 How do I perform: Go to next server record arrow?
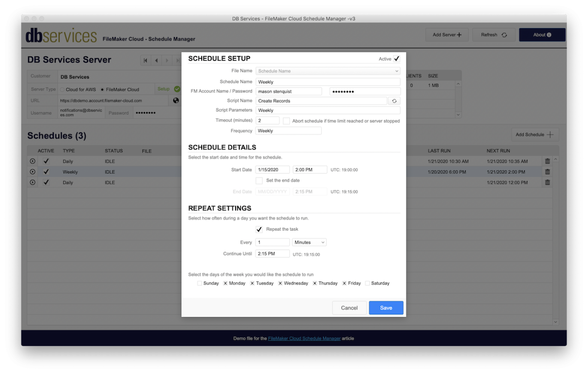coord(167,61)
